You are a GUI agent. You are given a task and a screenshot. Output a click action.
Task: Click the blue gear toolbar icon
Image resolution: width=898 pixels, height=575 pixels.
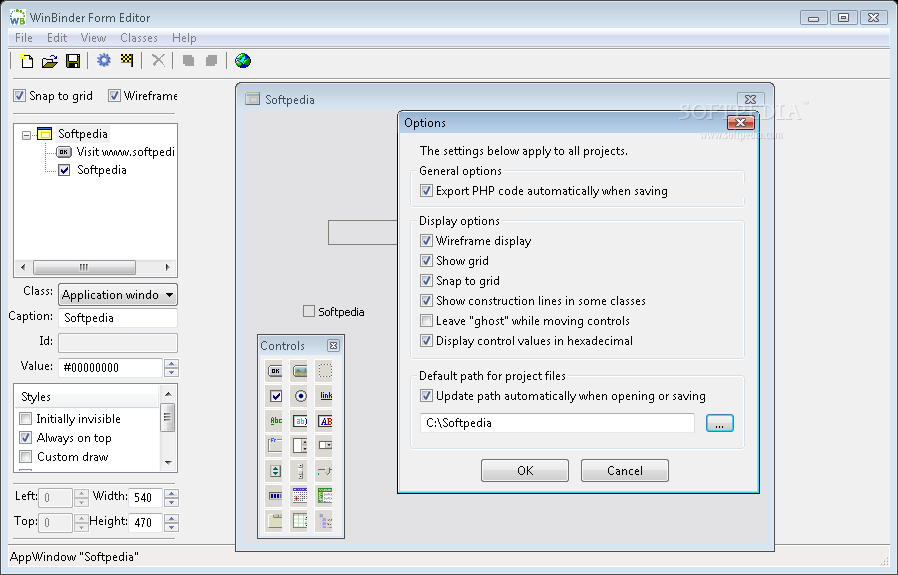click(104, 60)
